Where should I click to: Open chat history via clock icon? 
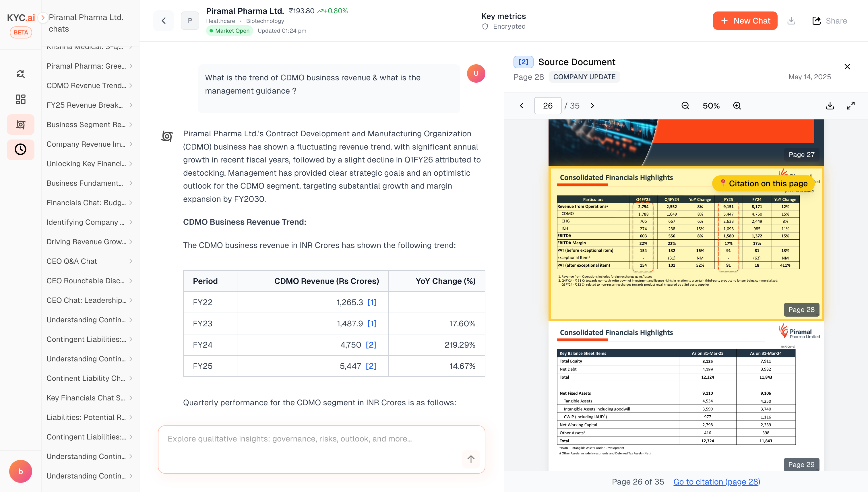pos(21,149)
